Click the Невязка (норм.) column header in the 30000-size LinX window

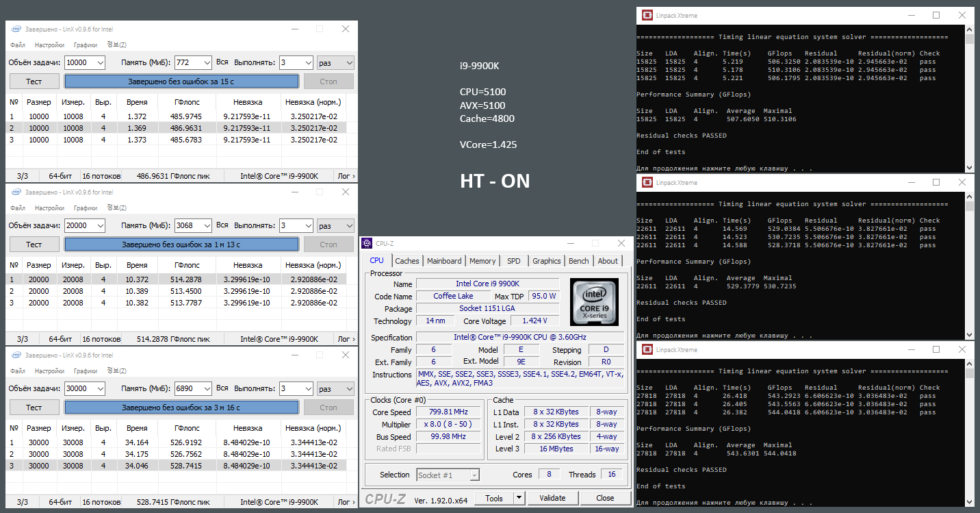click(313, 428)
